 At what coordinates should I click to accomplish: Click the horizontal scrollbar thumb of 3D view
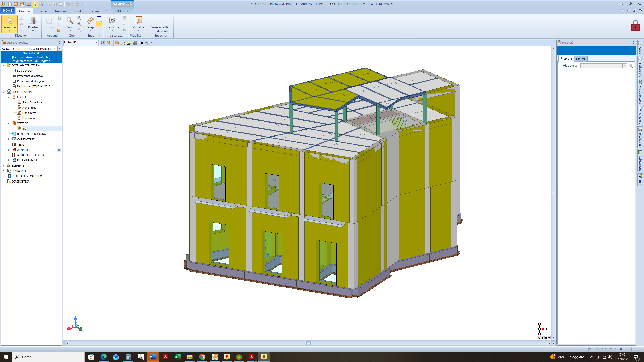click(308, 343)
